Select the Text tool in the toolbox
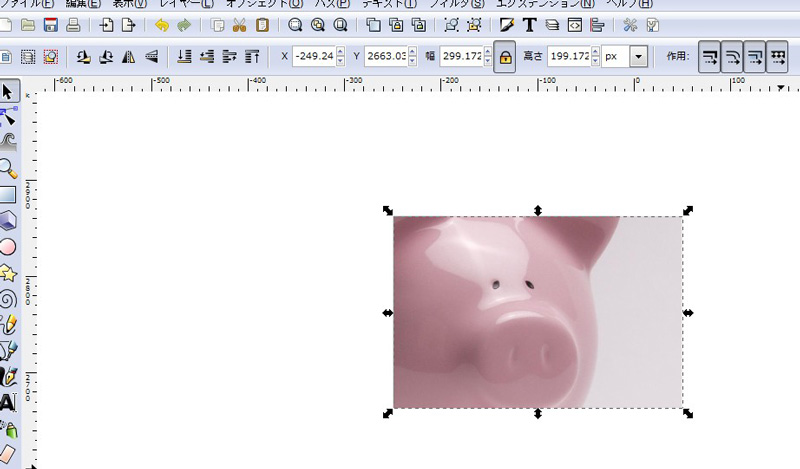 coord(8,403)
